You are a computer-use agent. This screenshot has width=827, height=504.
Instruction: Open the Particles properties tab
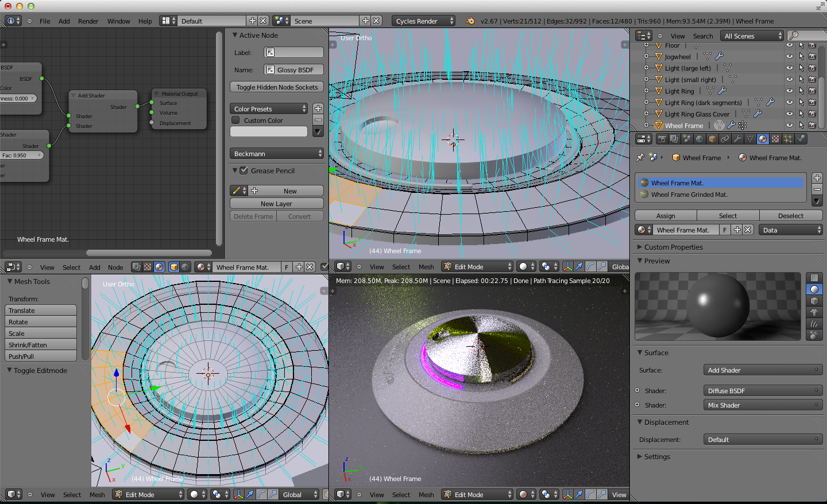coord(788,139)
